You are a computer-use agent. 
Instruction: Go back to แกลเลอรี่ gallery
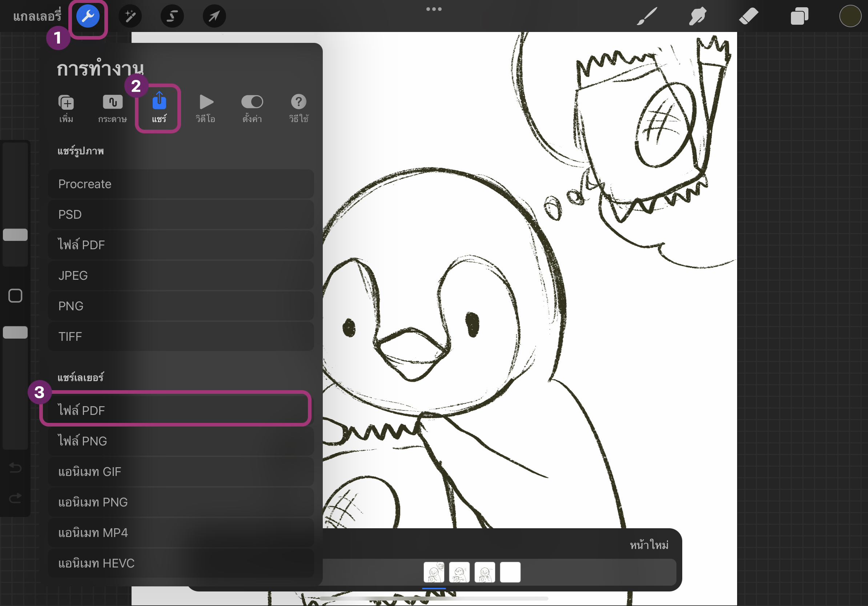[37, 16]
